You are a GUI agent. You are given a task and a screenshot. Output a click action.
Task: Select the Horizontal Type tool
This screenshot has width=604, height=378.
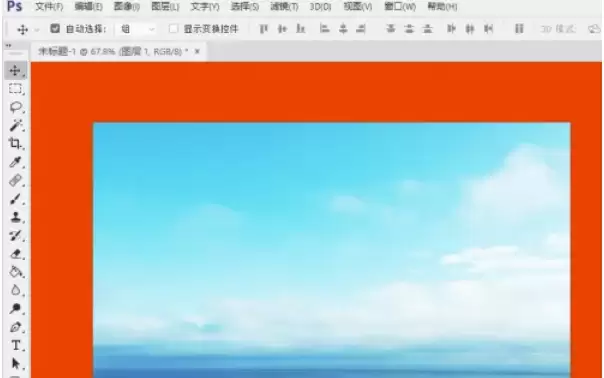15,345
